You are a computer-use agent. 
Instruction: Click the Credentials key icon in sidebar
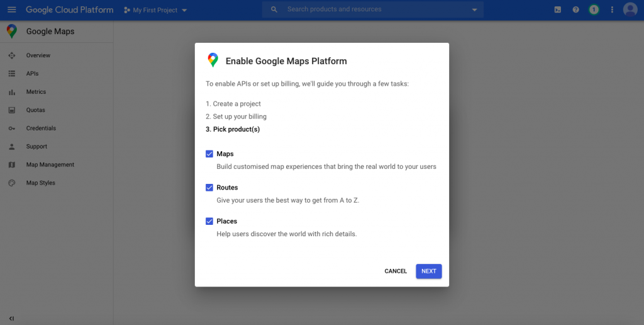click(x=11, y=128)
